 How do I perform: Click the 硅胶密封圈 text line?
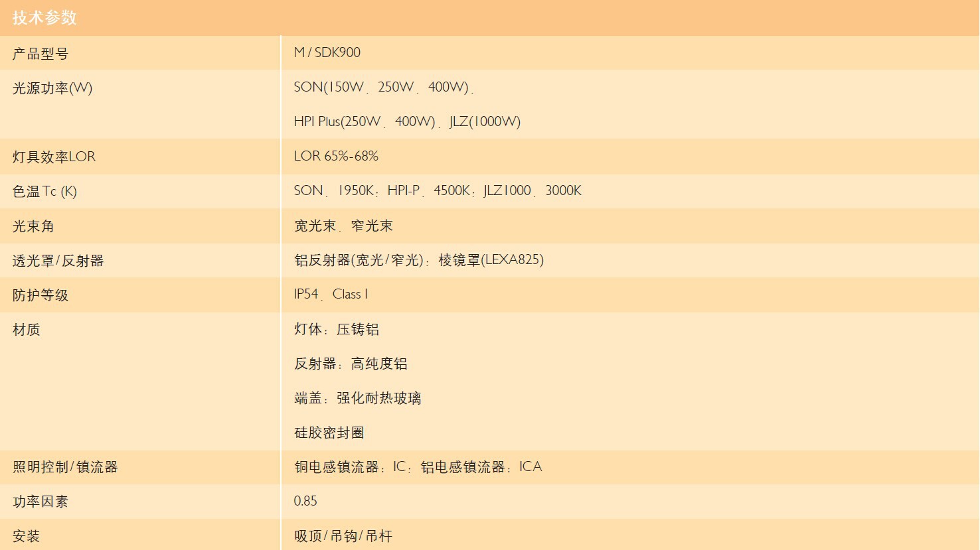click(329, 433)
